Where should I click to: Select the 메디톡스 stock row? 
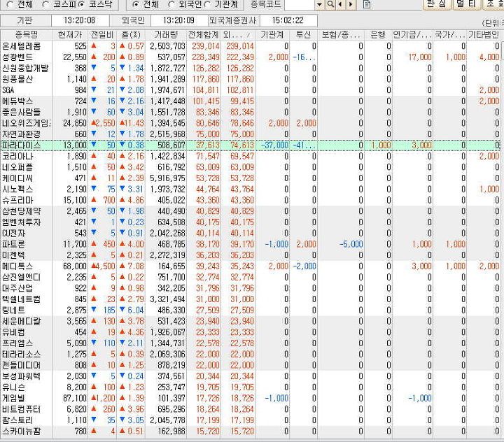click(x=251, y=266)
